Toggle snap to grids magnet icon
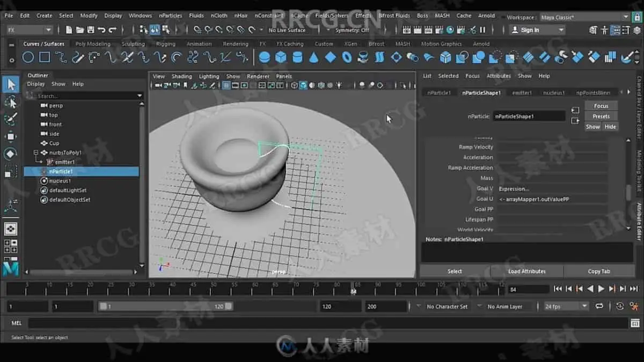This screenshot has height=362, width=644. (197, 30)
